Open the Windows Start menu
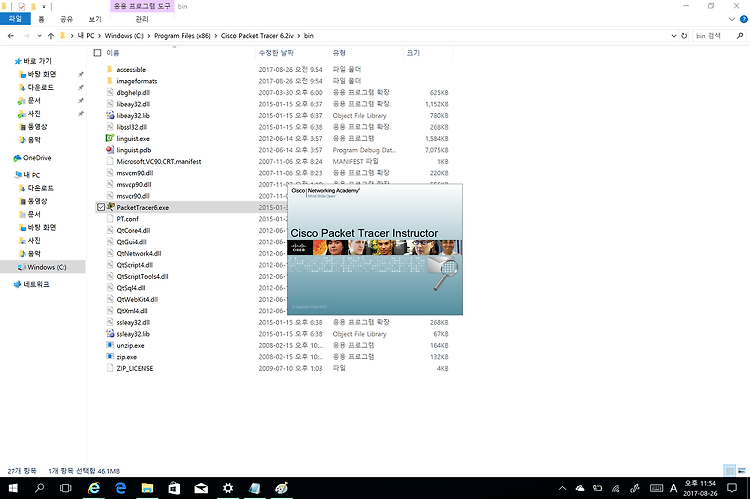750x499 pixels. [x=13, y=488]
